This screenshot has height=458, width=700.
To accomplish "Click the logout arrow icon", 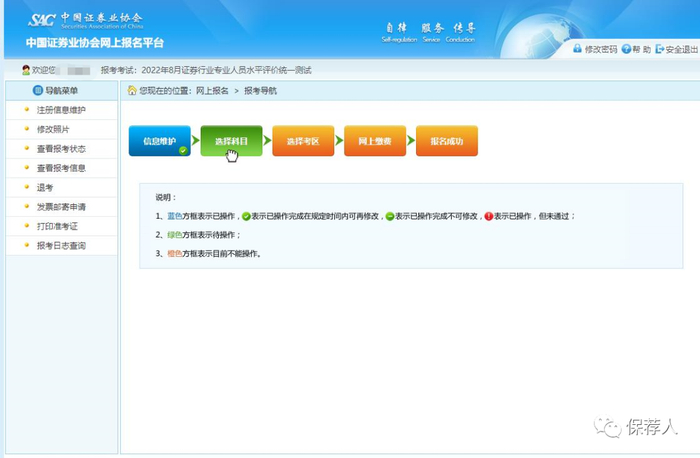I will click(x=659, y=49).
